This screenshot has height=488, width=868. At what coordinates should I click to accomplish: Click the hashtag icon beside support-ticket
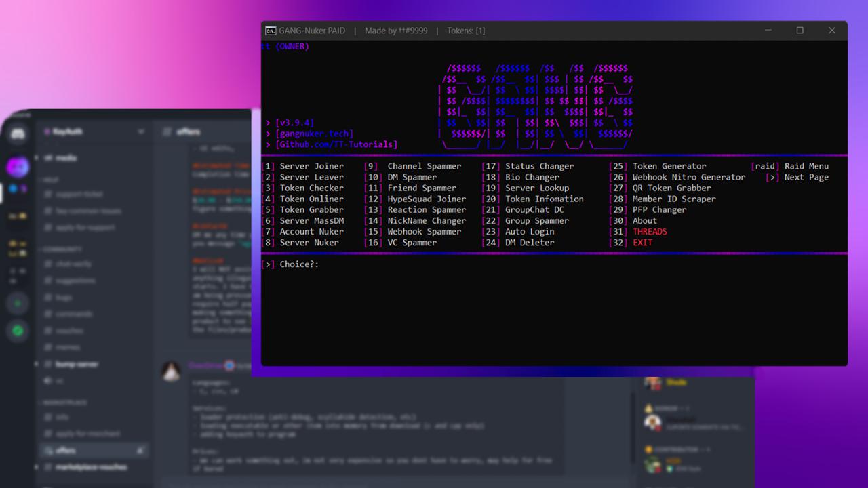coord(48,194)
